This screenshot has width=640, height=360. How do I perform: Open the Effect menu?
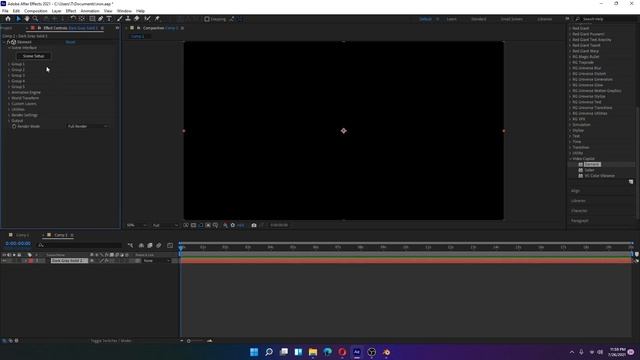[71, 11]
